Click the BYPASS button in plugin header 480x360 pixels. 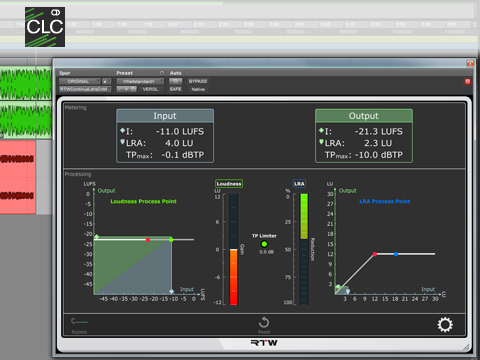click(198, 81)
